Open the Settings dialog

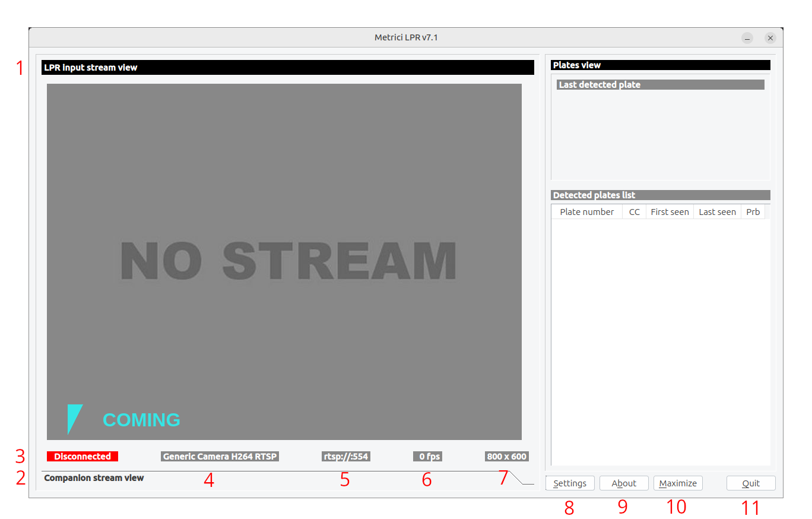click(x=570, y=483)
